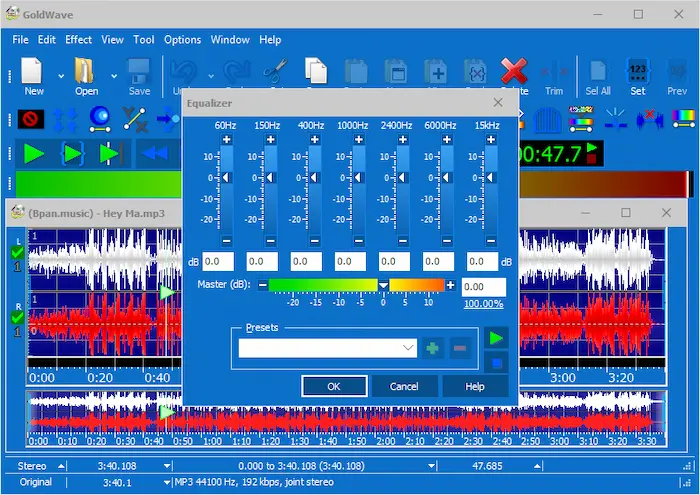700x495 pixels.
Task: Preview equalizer with green play button
Action: pyautogui.click(x=496, y=338)
